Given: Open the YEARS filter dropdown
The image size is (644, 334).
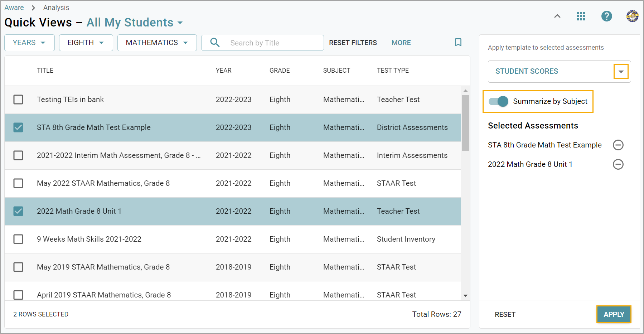Looking at the screenshot, I should 29,43.
